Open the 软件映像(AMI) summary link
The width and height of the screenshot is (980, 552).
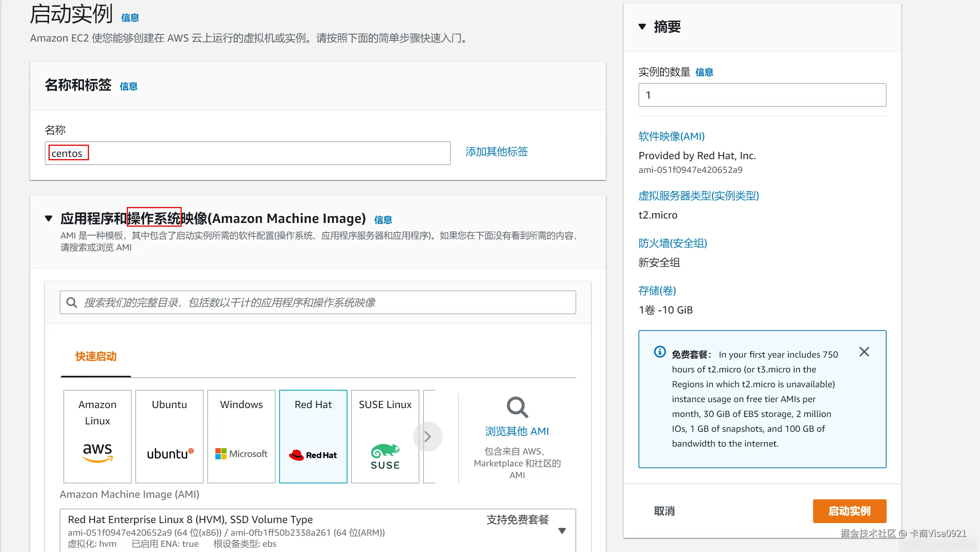(672, 136)
